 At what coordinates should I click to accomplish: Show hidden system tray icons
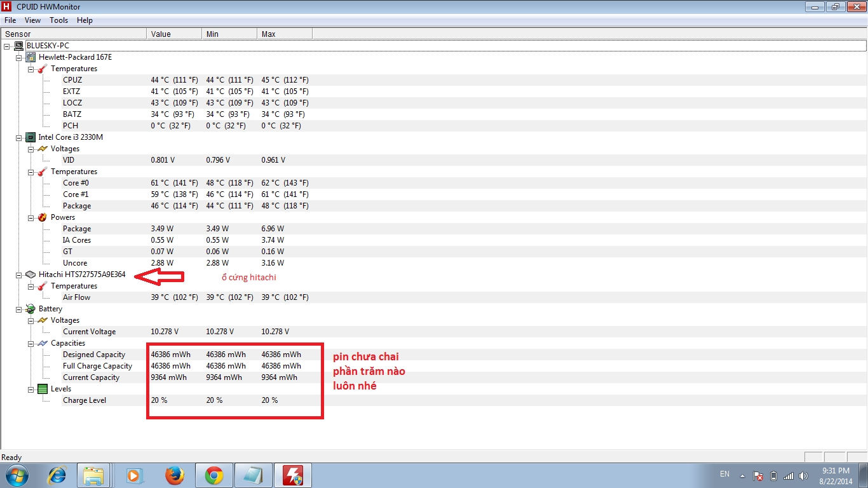tap(742, 475)
